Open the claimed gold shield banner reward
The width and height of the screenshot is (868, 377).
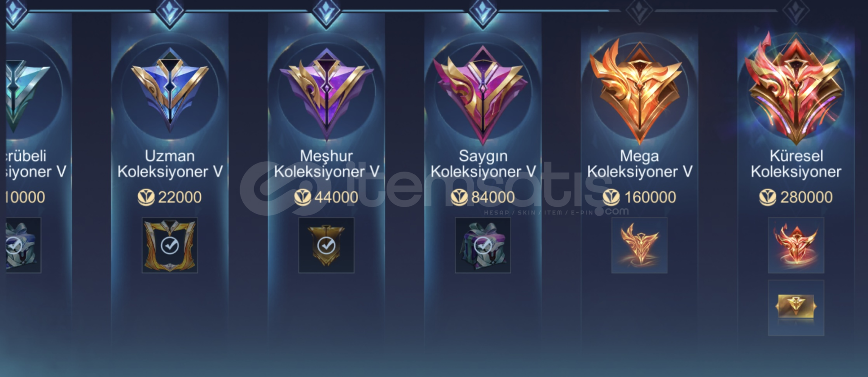coord(326,245)
